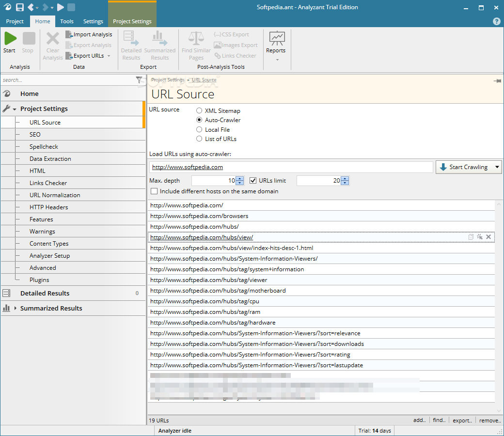The height and width of the screenshot is (436, 504).
Task: Select the hubs/tag/motherboard URL row
Action: click(321, 291)
